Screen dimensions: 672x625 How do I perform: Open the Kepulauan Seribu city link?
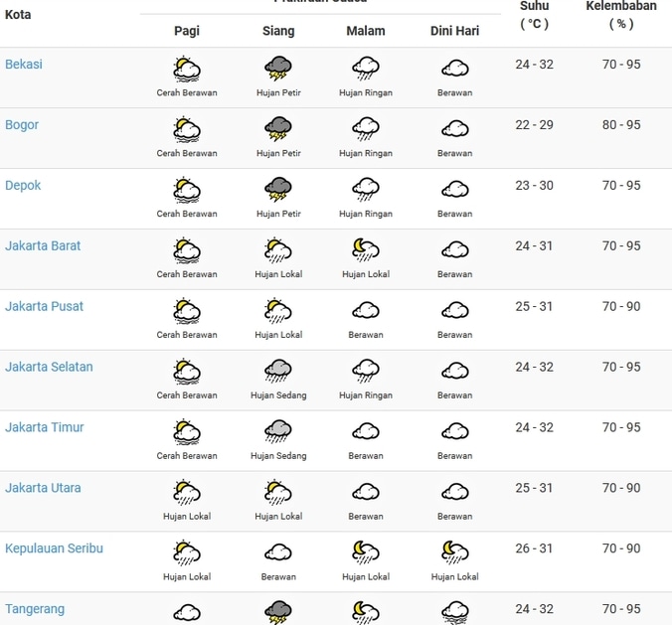pos(54,548)
